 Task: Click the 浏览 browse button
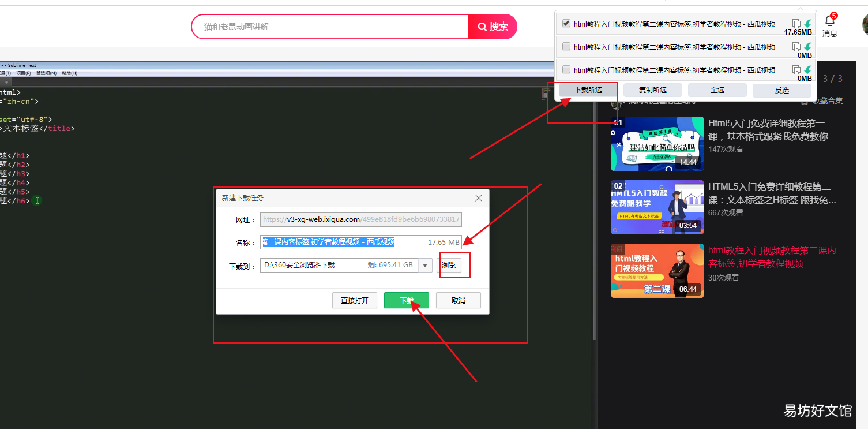pyautogui.click(x=449, y=266)
